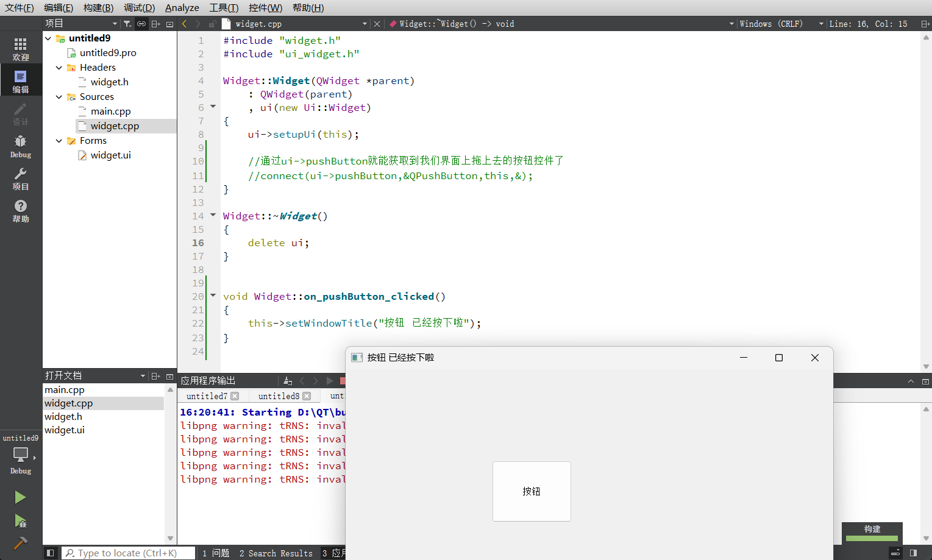Switch to the 欢迎 (Welcome) mode
The width and height of the screenshot is (932, 560).
(21, 49)
